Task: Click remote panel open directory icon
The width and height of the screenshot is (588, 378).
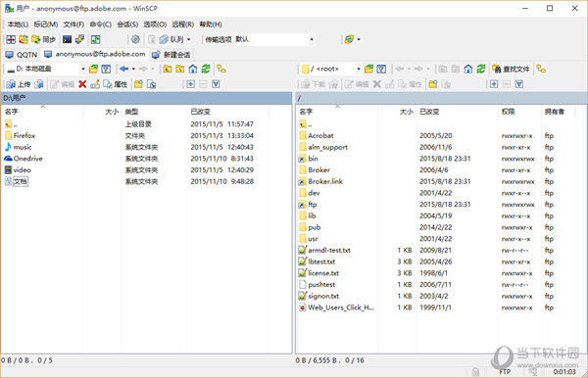Action: click(x=369, y=69)
